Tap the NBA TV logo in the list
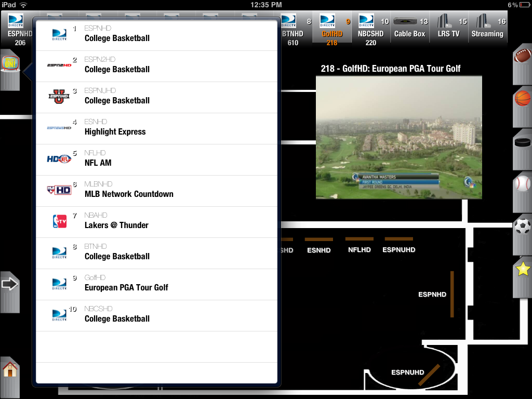532x399 pixels. click(59, 221)
